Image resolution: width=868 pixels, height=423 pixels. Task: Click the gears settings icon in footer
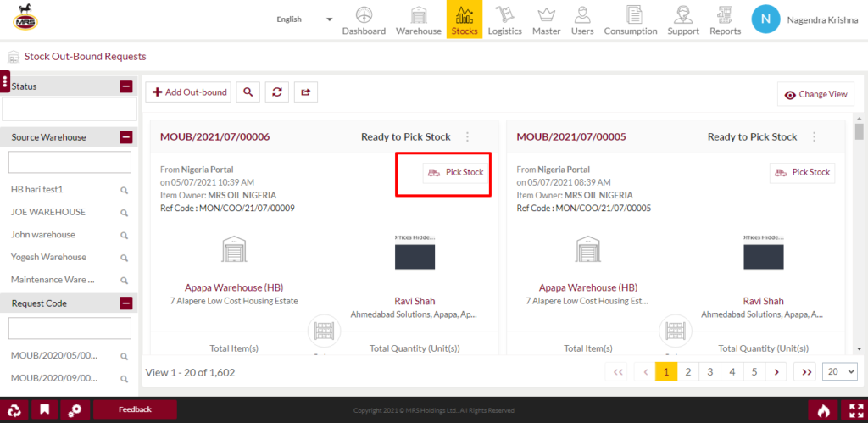click(x=75, y=410)
